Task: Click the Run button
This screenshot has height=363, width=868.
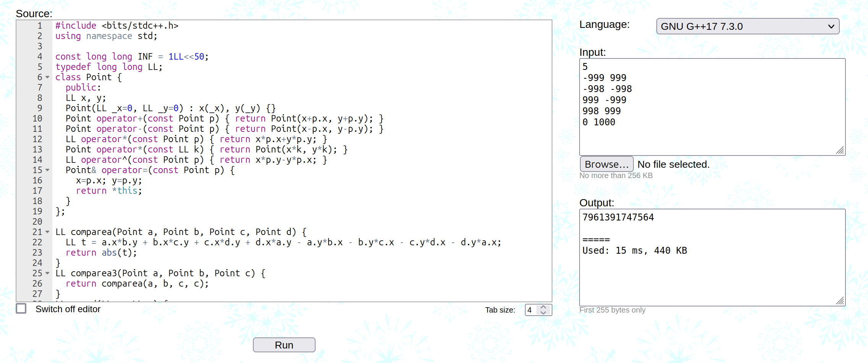Action: (x=284, y=345)
